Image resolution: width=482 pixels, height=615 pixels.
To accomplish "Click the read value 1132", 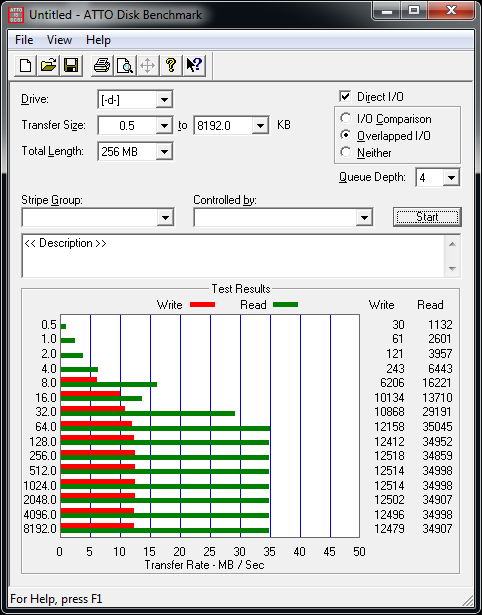I will tap(440, 325).
